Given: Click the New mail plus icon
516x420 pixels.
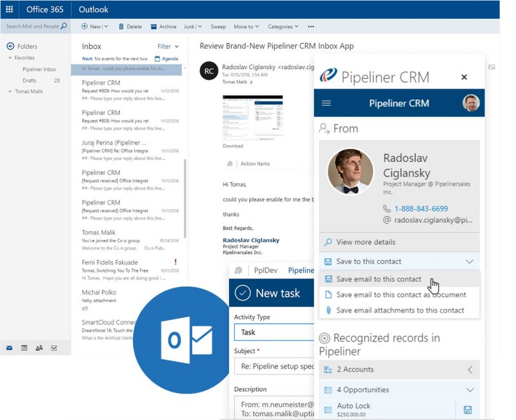Looking at the screenshot, I should pyautogui.click(x=84, y=26).
